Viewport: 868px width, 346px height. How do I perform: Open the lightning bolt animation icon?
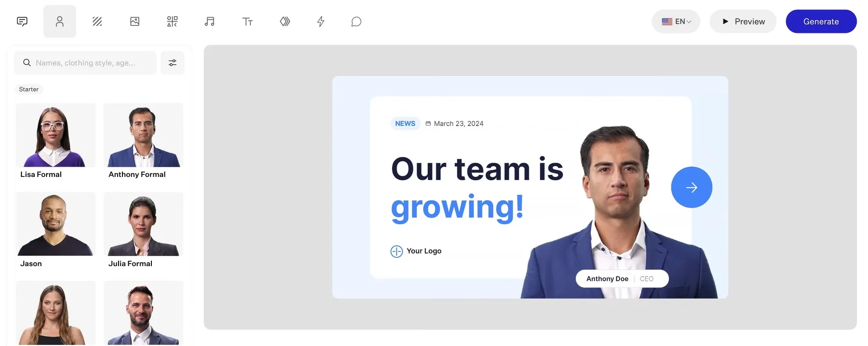[x=321, y=22]
